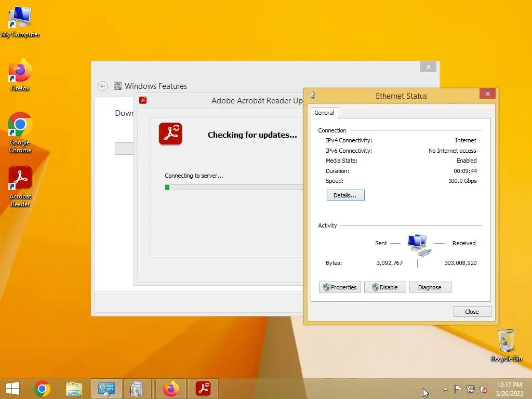
Task: Select the Firefox desktop shortcut
Action: 20,75
